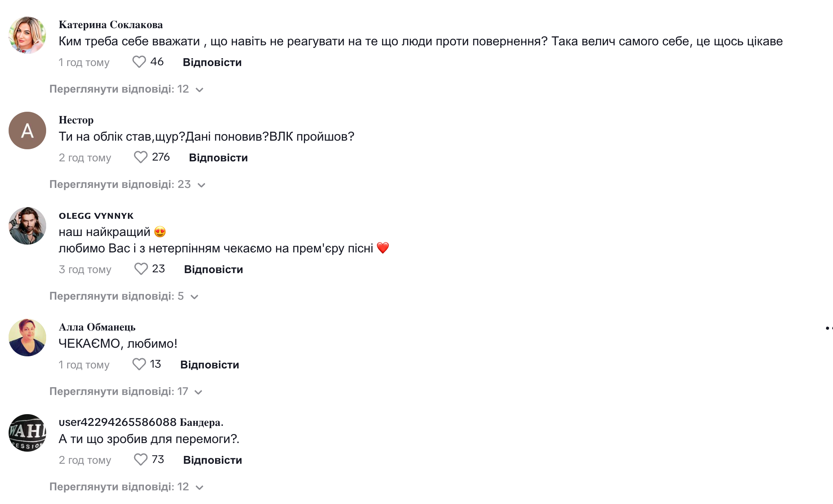The width and height of the screenshot is (833, 504).
Task: Open Катерина Соклакова's profile picture
Action: (27, 35)
